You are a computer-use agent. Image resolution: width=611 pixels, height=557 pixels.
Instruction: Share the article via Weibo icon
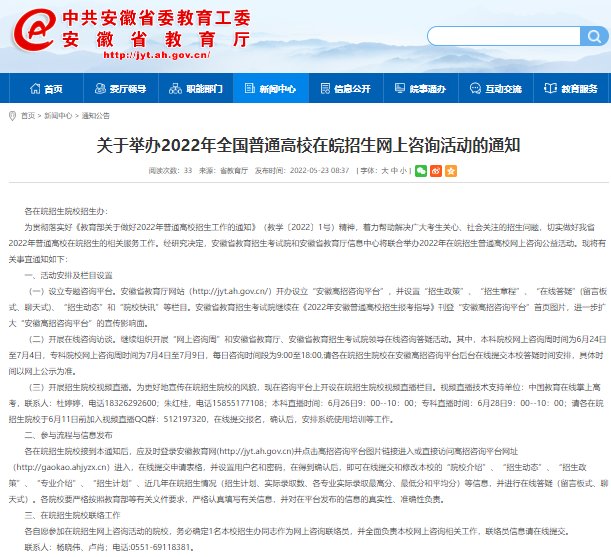[434, 171]
